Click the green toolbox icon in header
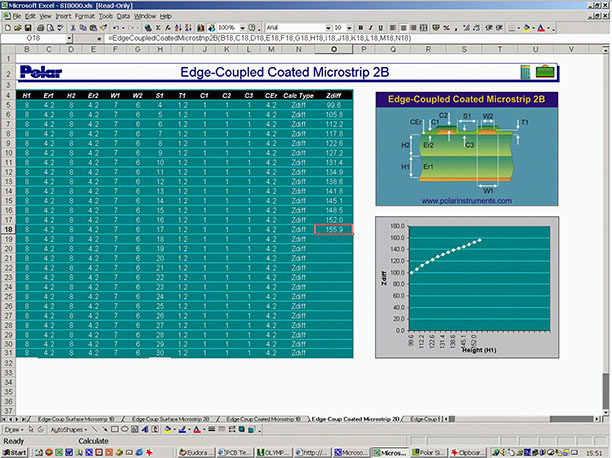612x458 pixels. 544,71
